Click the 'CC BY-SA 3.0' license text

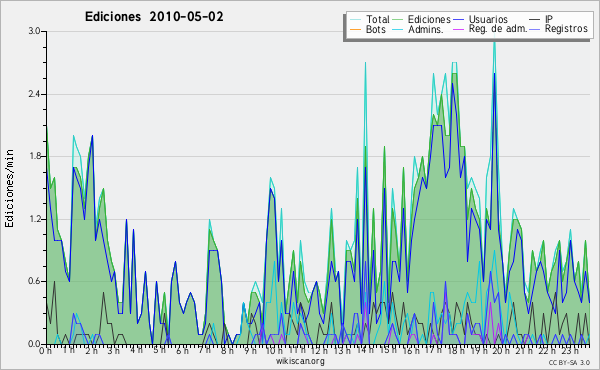pyautogui.click(x=569, y=362)
